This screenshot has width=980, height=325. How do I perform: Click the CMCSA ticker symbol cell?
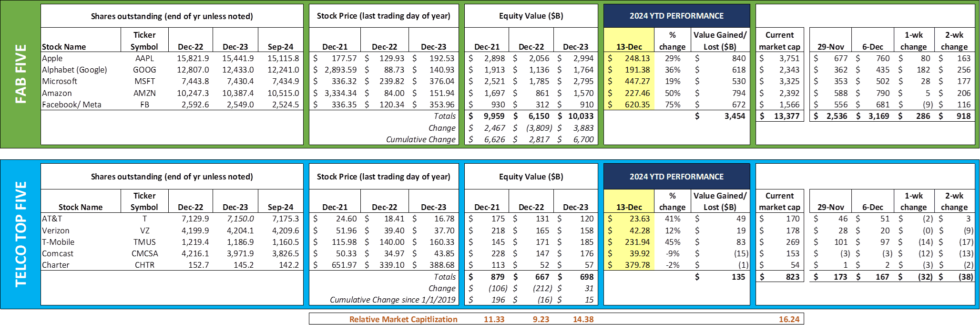point(144,253)
